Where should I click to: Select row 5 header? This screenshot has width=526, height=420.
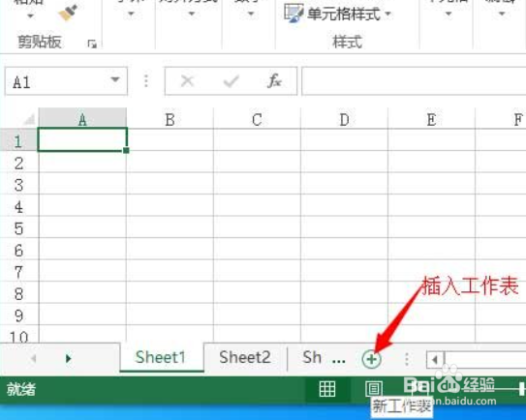18,227
